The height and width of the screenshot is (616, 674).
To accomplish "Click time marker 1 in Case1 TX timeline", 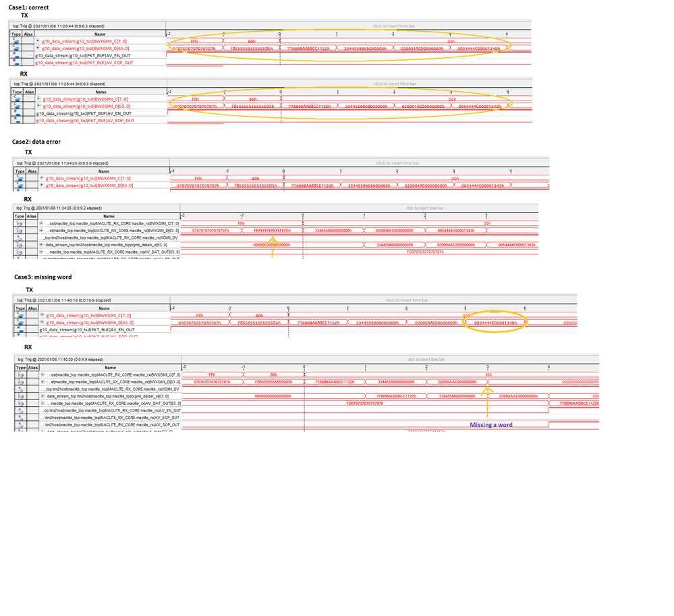I will click(337, 34).
